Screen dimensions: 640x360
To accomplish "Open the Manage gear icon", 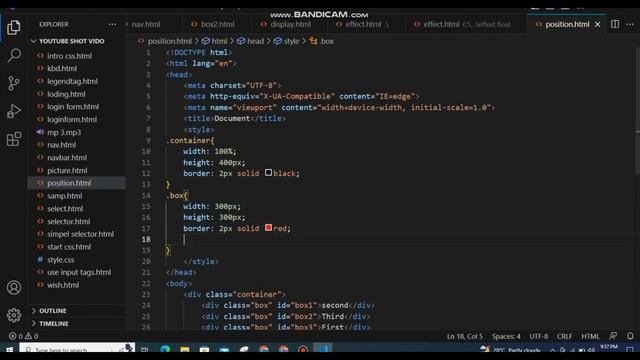I will 13,315.
